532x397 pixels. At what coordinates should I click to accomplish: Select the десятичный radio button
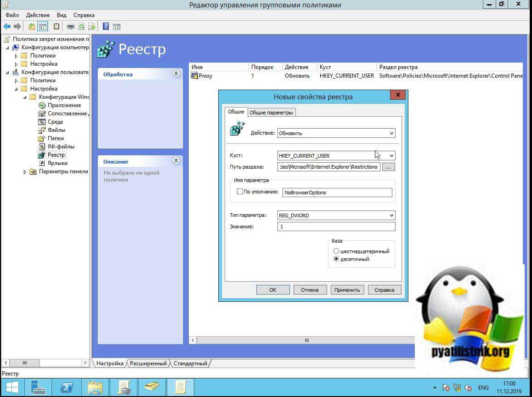tap(336, 259)
